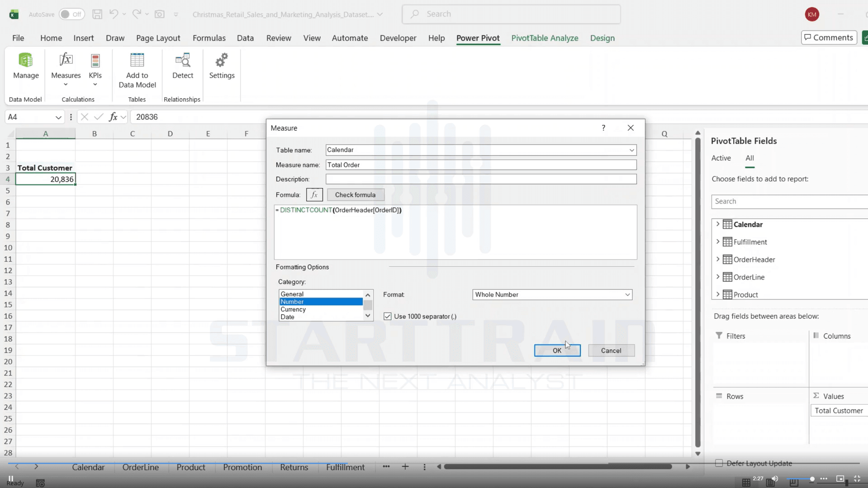Toggle Defer Layout Update checkbox
868x488 pixels.
click(719, 463)
